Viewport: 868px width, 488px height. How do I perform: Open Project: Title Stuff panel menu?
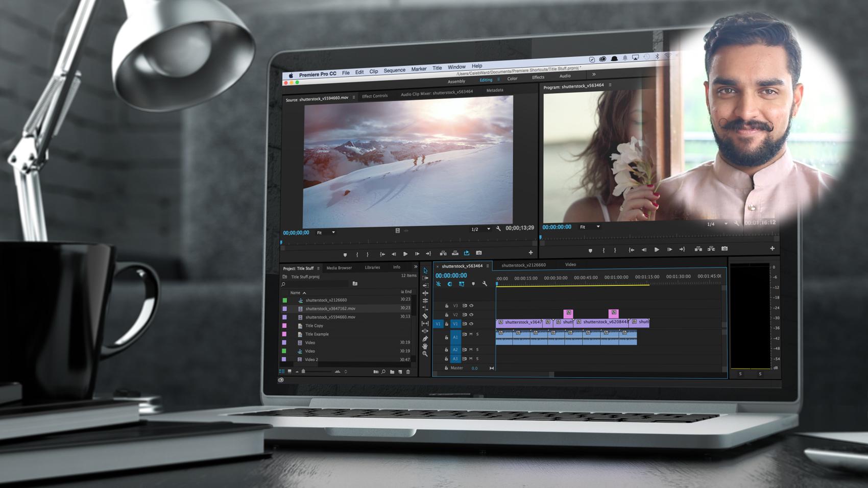click(x=319, y=269)
